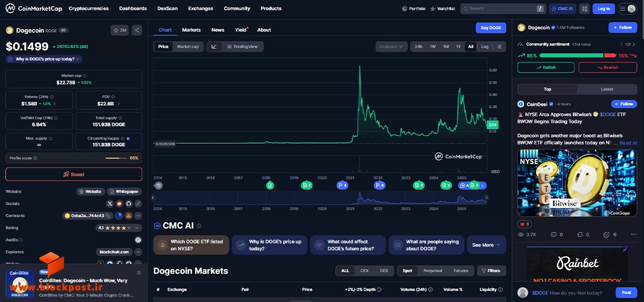Viewport: 644px width, 302px height.
Task: Reset chart range with history icon
Action: click(x=158, y=185)
